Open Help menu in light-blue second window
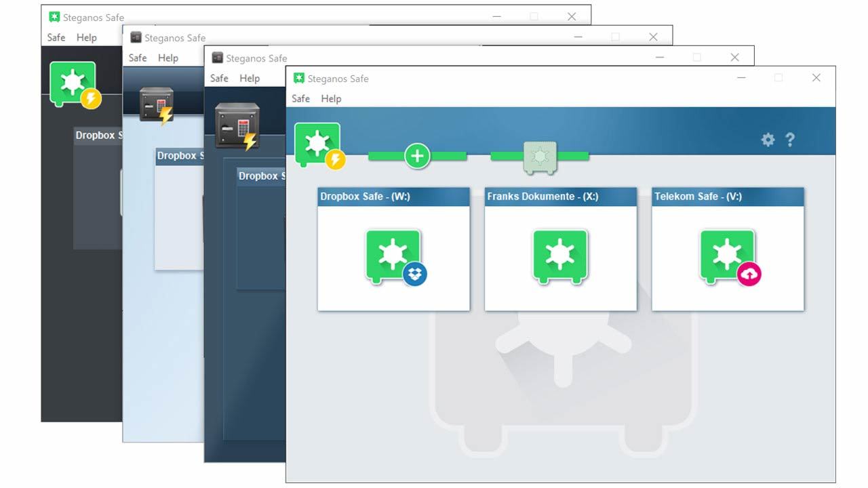This screenshot has width=868, height=488. click(x=168, y=58)
